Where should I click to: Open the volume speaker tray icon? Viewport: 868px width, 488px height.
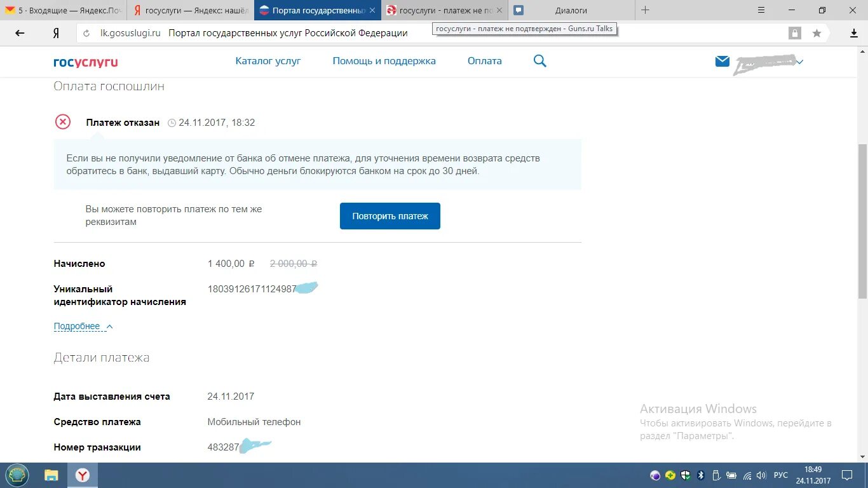point(762,475)
